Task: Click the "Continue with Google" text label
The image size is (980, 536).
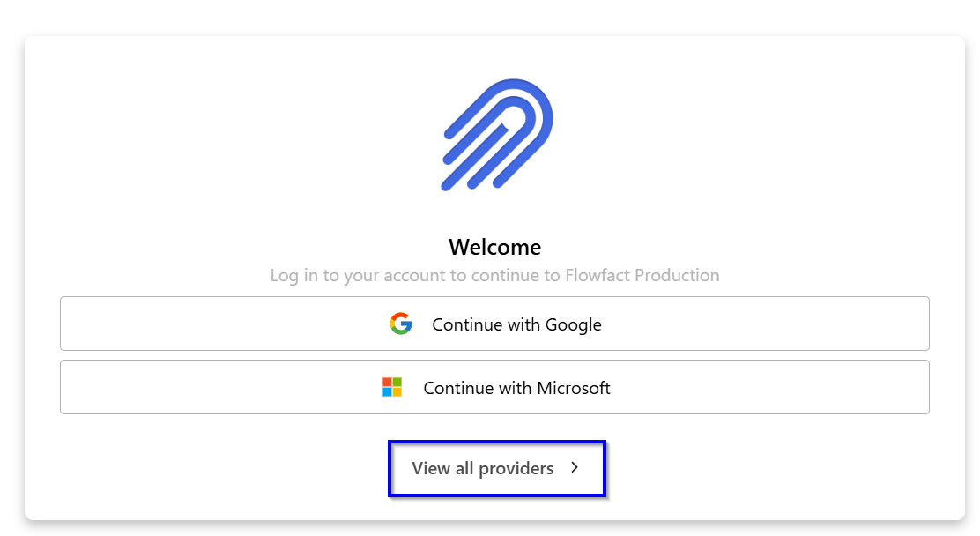Action: coord(516,324)
